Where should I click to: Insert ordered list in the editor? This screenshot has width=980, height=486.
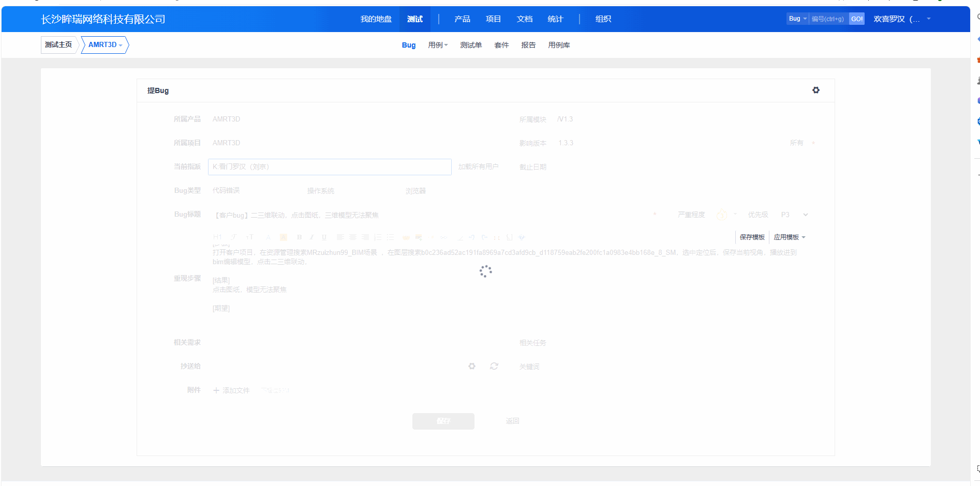pos(378,237)
